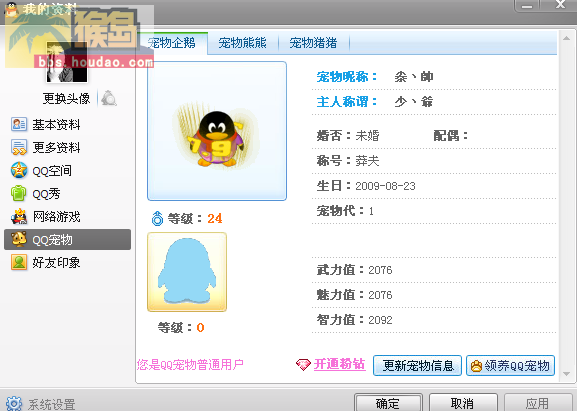Open the 网络游戏 sidebar icon

tap(19, 216)
